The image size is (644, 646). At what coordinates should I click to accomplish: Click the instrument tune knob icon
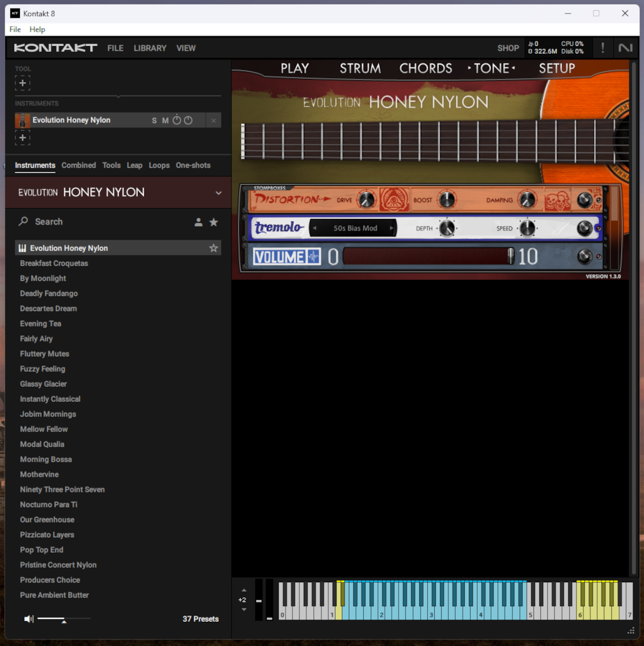point(177,120)
